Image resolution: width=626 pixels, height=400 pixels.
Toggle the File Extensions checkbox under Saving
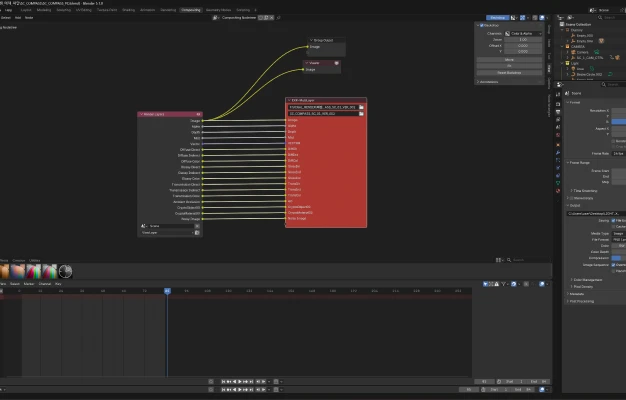(x=614, y=220)
